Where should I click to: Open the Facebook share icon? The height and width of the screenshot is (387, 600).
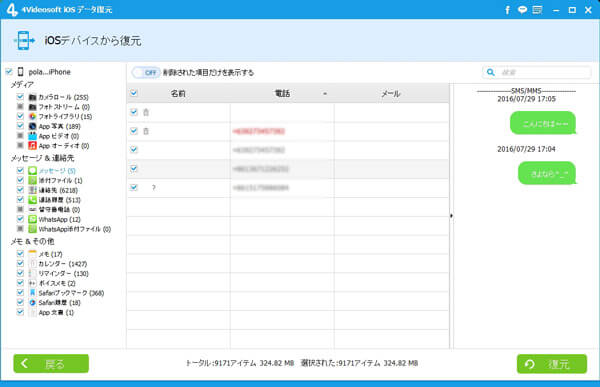pos(507,10)
